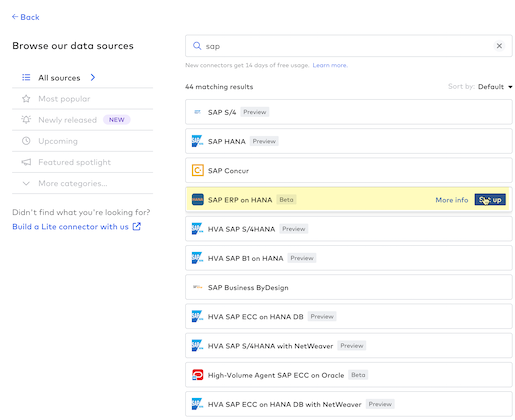Open Build a Lite connector with us

click(70, 227)
